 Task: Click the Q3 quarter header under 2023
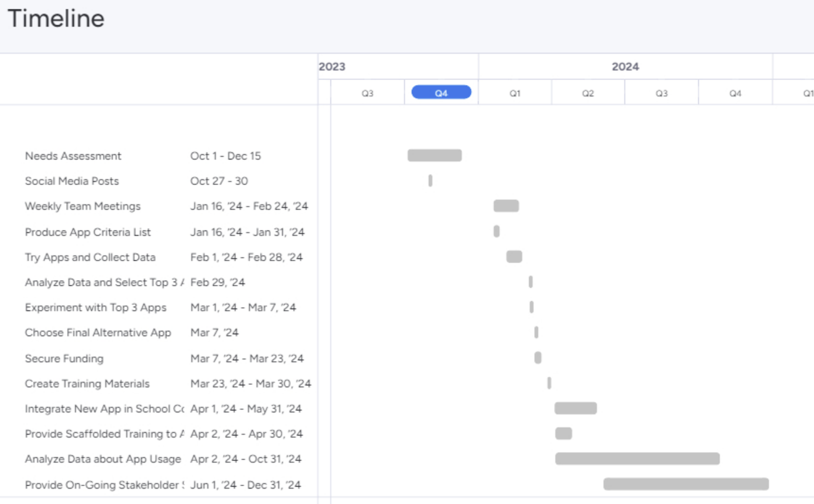(367, 93)
